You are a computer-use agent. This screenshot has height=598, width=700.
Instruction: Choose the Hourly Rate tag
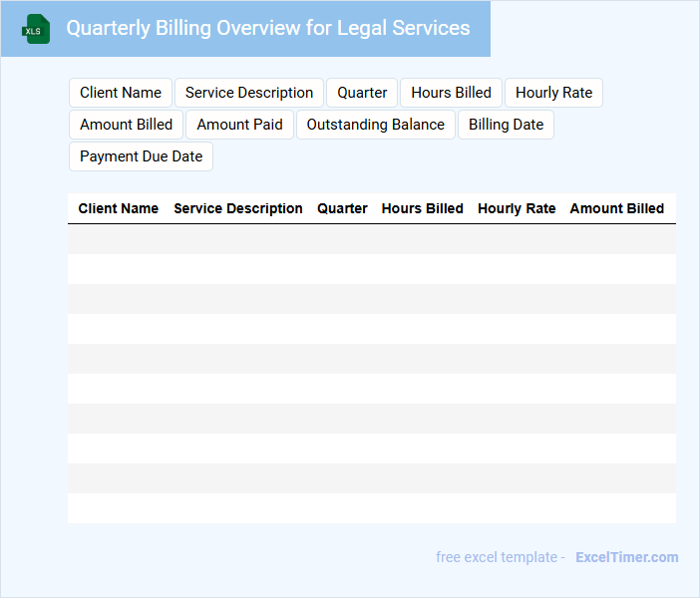tap(553, 93)
